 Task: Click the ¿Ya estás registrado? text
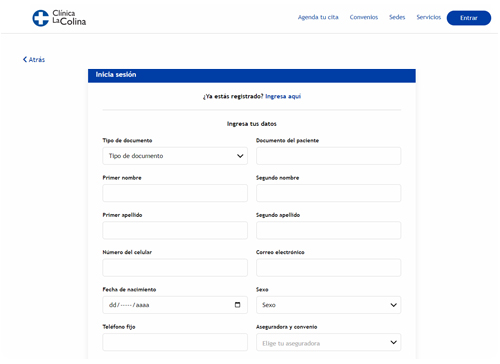[x=233, y=96]
